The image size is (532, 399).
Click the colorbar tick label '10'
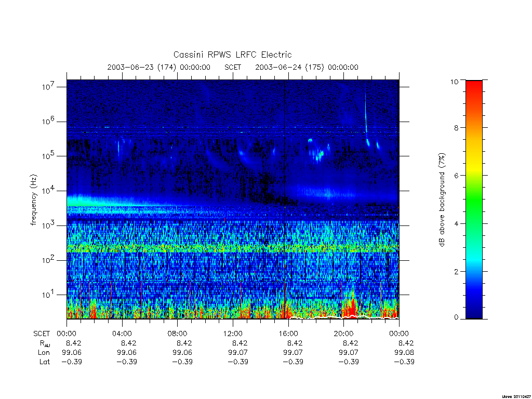tap(454, 82)
